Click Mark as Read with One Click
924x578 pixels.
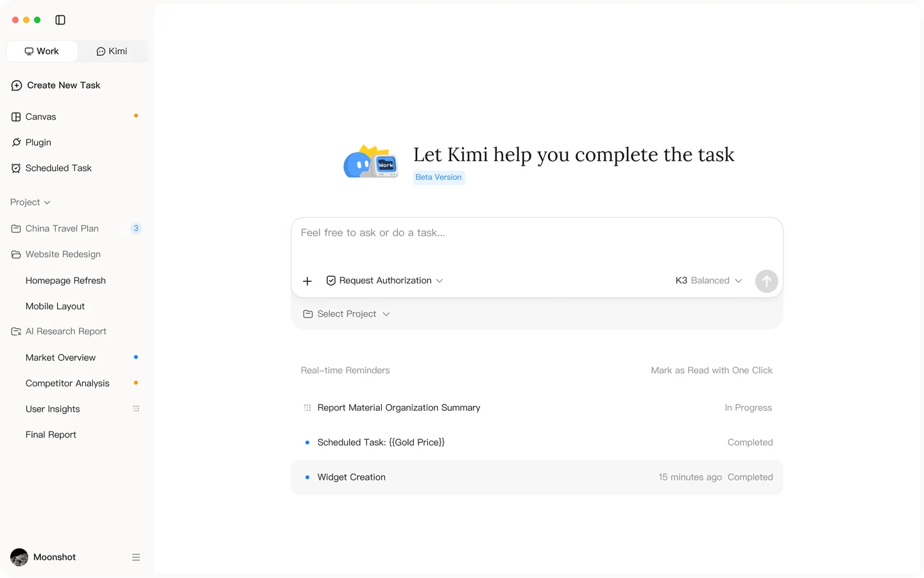pos(712,371)
